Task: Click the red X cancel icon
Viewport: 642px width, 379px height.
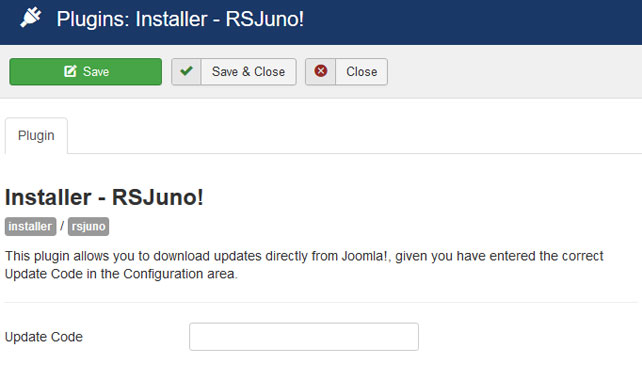Action: pyautogui.click(x=321, y=71)
